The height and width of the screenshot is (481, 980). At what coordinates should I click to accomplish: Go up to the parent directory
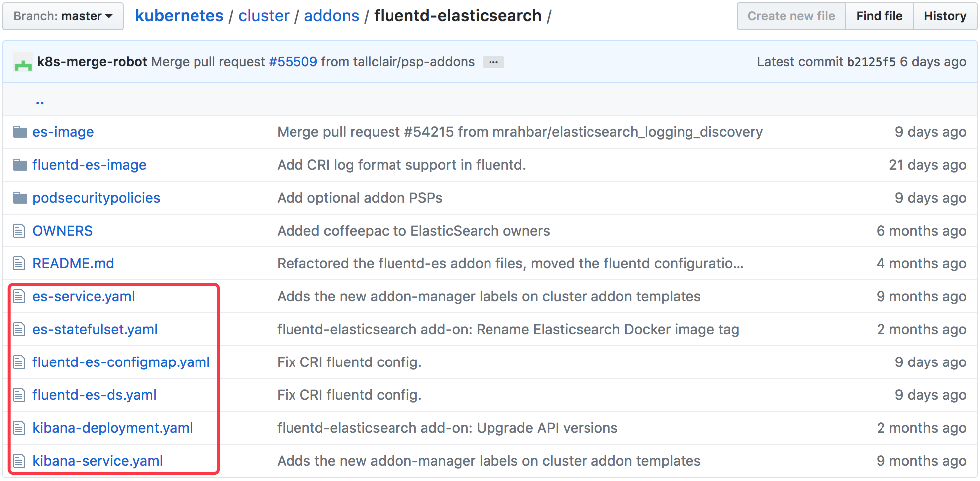point(40,102)
